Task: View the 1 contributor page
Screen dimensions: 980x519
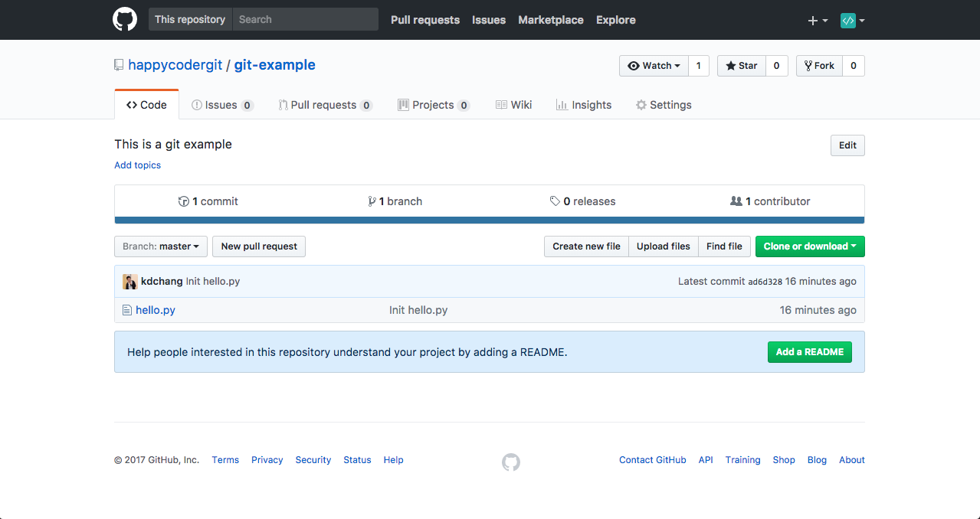Action: click(x=771, y=201)
